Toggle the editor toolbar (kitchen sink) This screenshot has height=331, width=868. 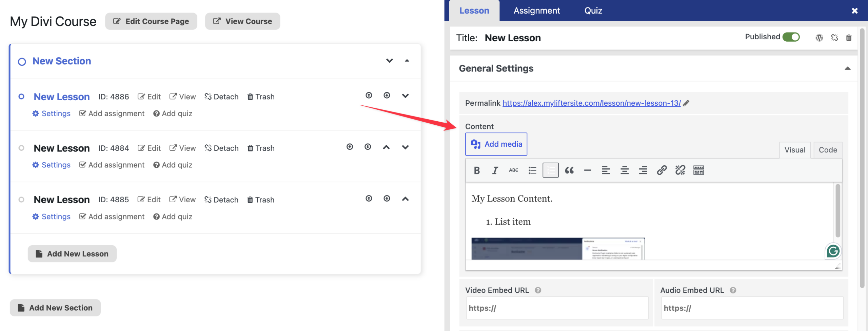pyautogui.click(x=698, y=170)
